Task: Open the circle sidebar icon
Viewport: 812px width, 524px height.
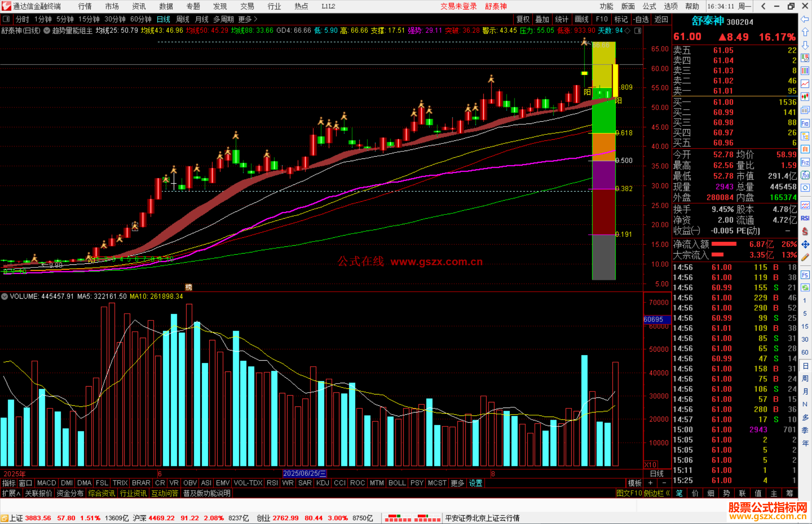Action: click(805, 188)
